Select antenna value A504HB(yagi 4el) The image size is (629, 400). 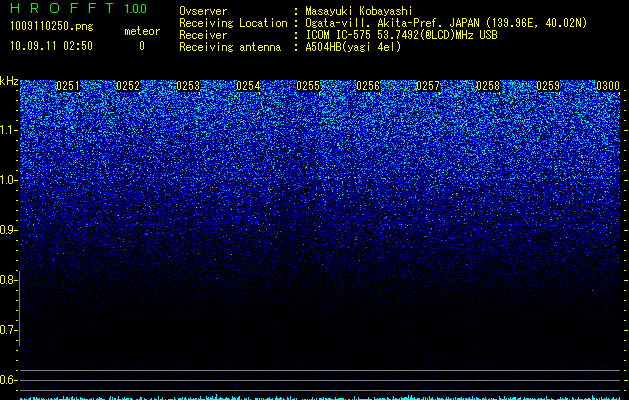click(353, 47)
